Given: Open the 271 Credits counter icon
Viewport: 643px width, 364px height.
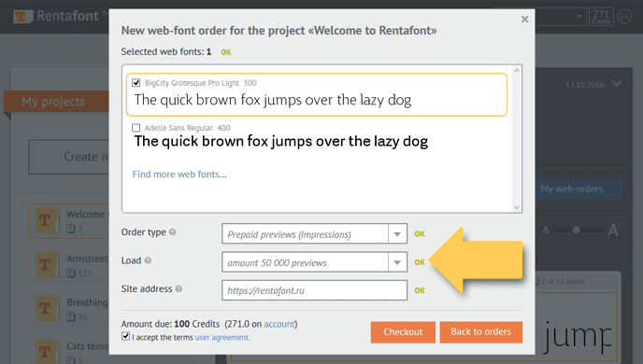Looking at the screenshot, I should (601, 17).
